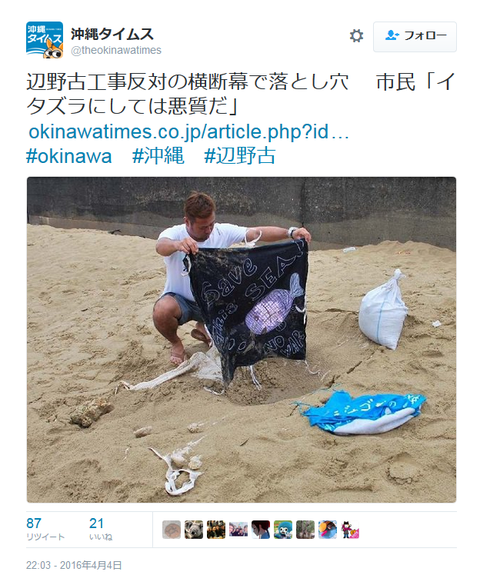Open the group selfie user avatar
Screen dimensions: 480x575
(239, 530)
